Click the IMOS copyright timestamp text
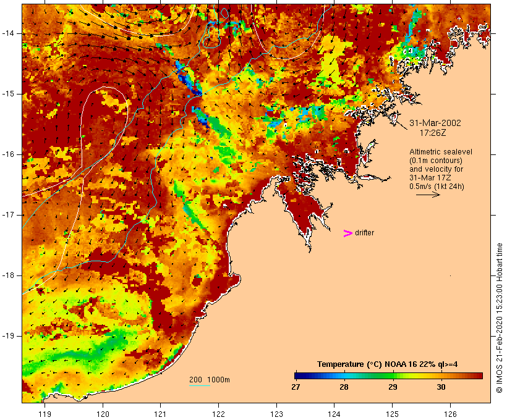Screen dimensions: 507x420 click(500, 318)
